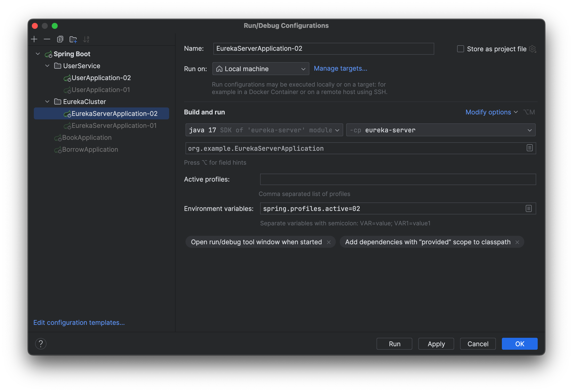Viewport: 573px width, 392px height.
Task: Click Edit configuration templates link
Action: 79,322
